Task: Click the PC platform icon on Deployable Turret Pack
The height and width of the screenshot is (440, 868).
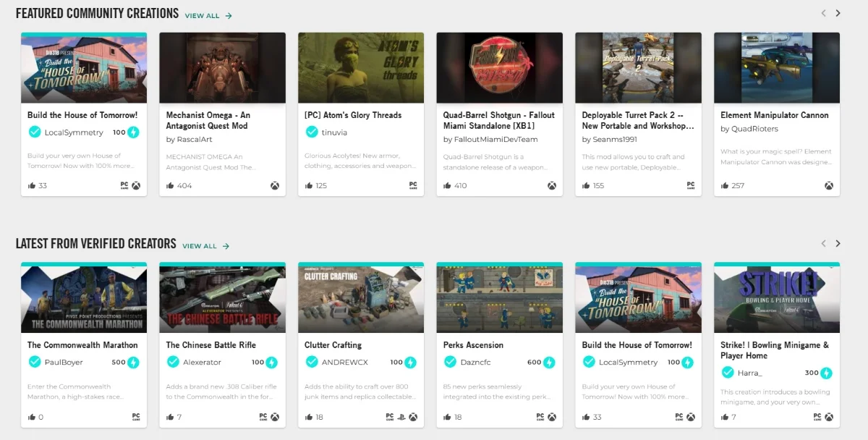Action: point(691,185)
